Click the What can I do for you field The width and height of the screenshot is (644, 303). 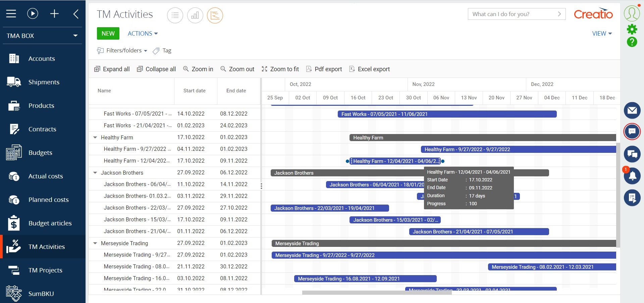[510, 14]
